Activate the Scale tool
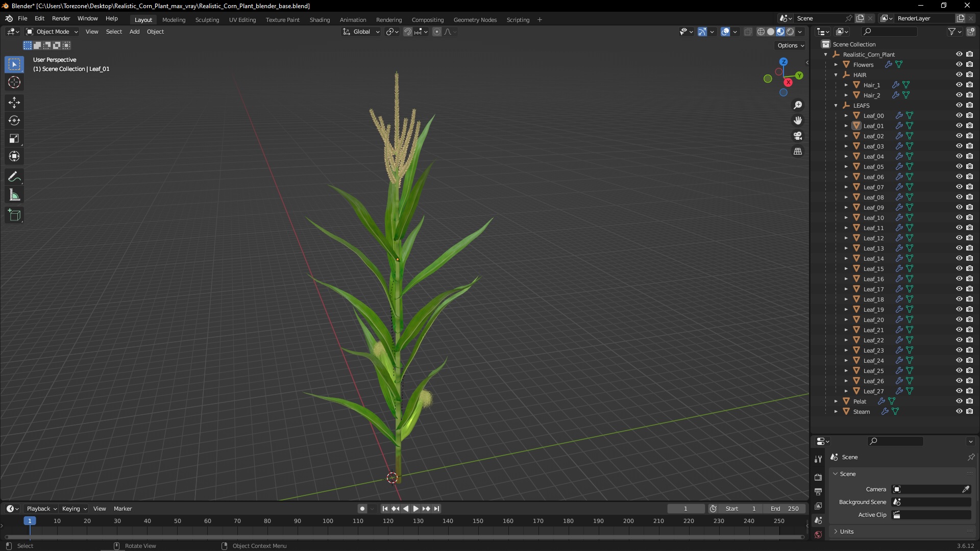This screenshot has width=980, height=551. click(x=14, y=138)
